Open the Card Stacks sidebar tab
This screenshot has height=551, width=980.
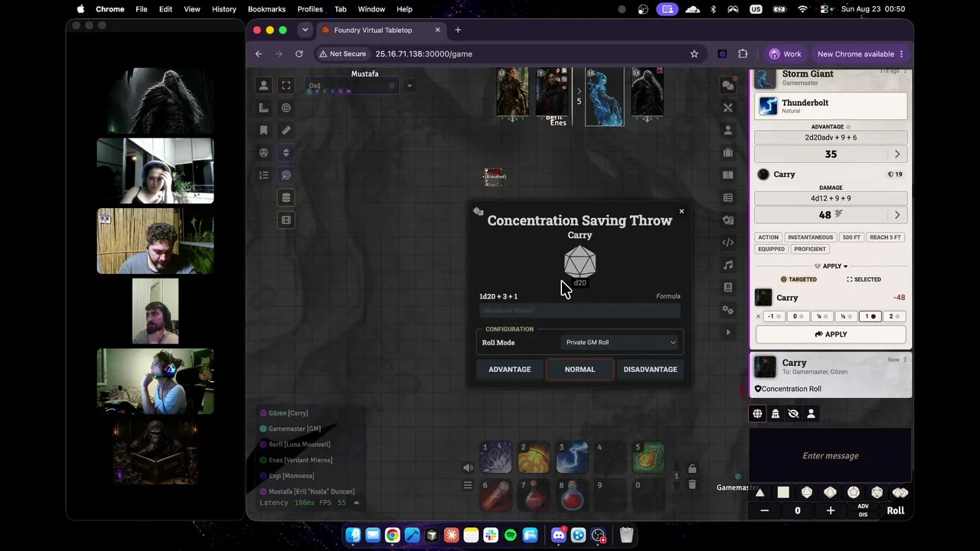[x=728, y=220]
